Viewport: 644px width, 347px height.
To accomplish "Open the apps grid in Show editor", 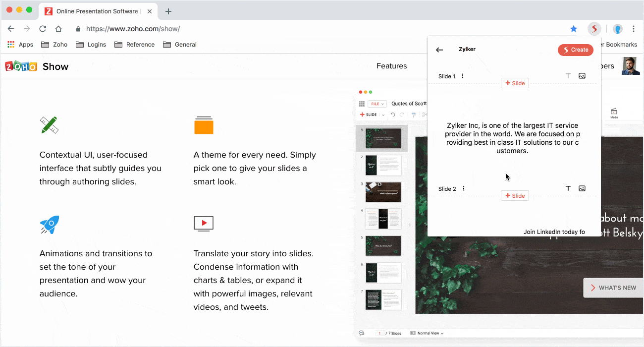I will coord(362,104).
